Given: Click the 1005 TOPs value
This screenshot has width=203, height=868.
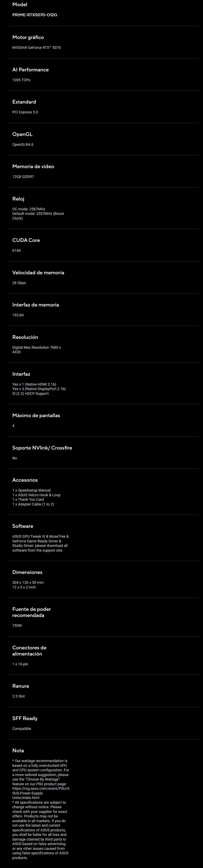Looking at the screenshot, I should click(x=21, y=80).
